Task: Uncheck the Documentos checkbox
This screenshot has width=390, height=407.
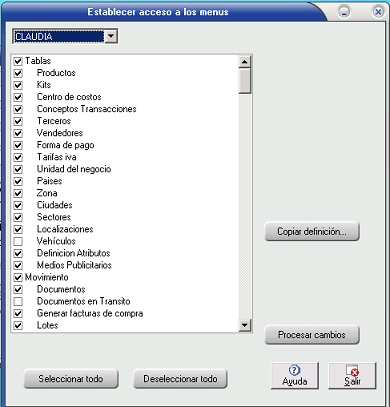Action: click(x=18, y=289)
